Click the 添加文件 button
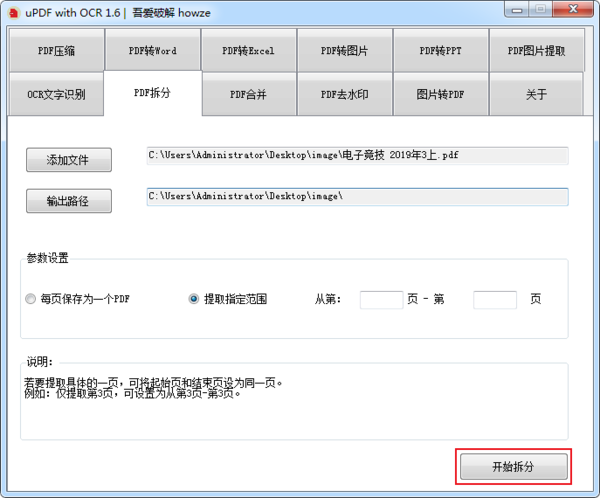Viewport: 600px width, 498px height. click(68, 160)
